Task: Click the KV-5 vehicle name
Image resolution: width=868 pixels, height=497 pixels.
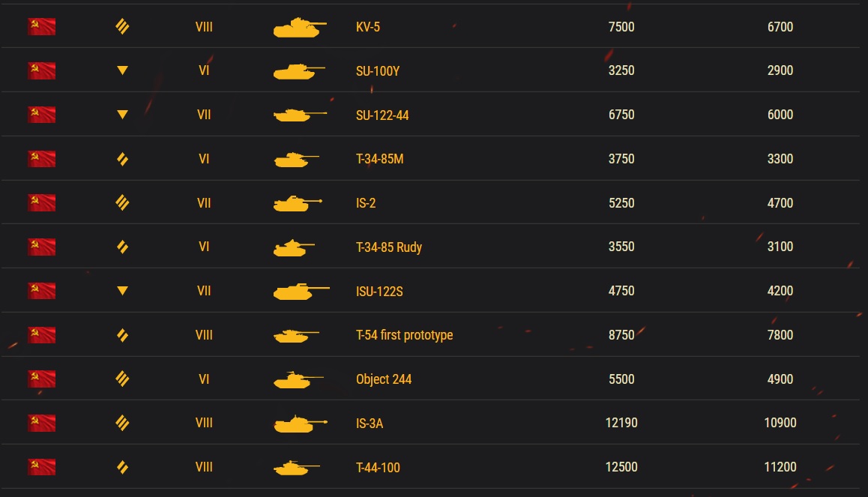Action: (367, 27)
